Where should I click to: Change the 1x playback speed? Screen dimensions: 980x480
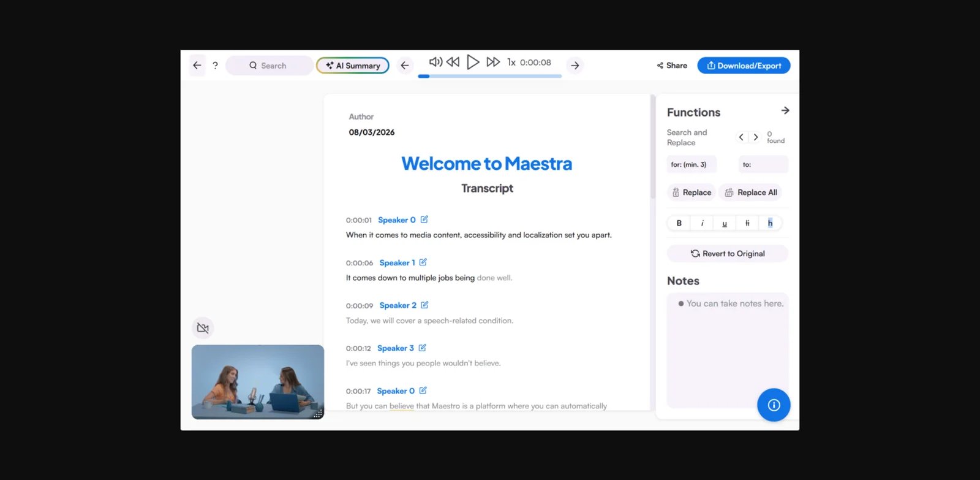pos(511,63)
